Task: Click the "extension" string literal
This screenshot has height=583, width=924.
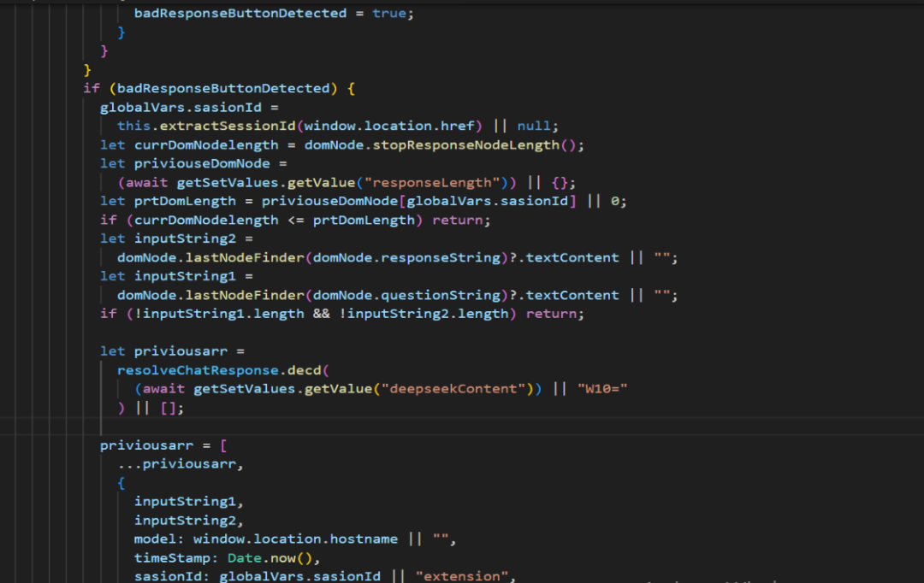Action: click(462, 576)
